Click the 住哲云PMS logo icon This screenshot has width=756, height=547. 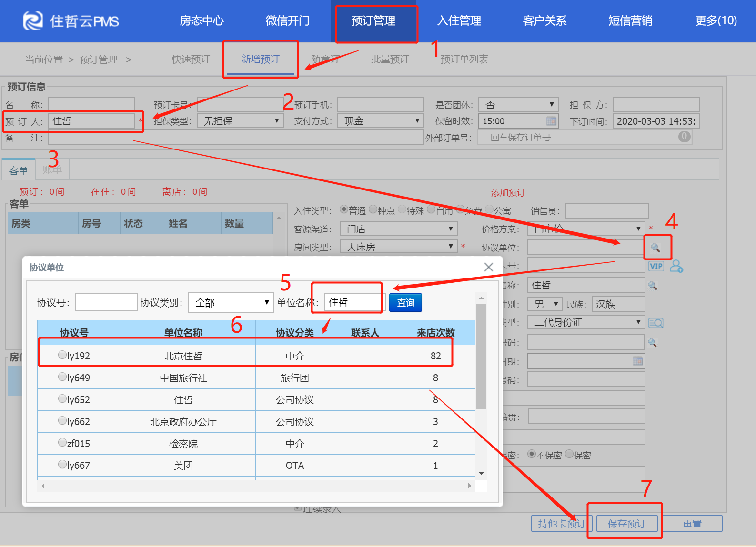pyautogui.click(x=33, y=21)
